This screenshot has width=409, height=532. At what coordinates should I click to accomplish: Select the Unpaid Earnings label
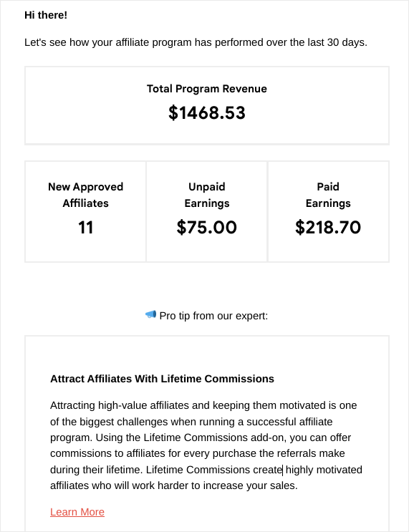(x=207, y=195)
